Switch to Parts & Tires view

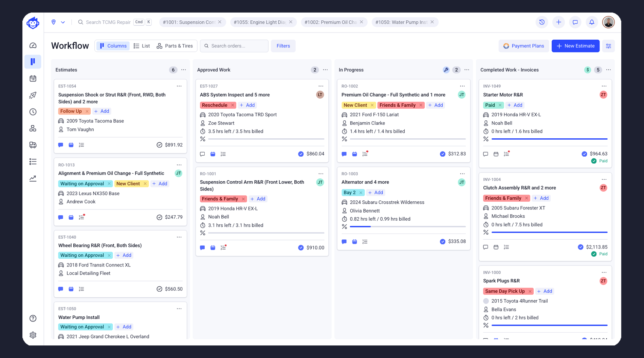click(175, 46)
